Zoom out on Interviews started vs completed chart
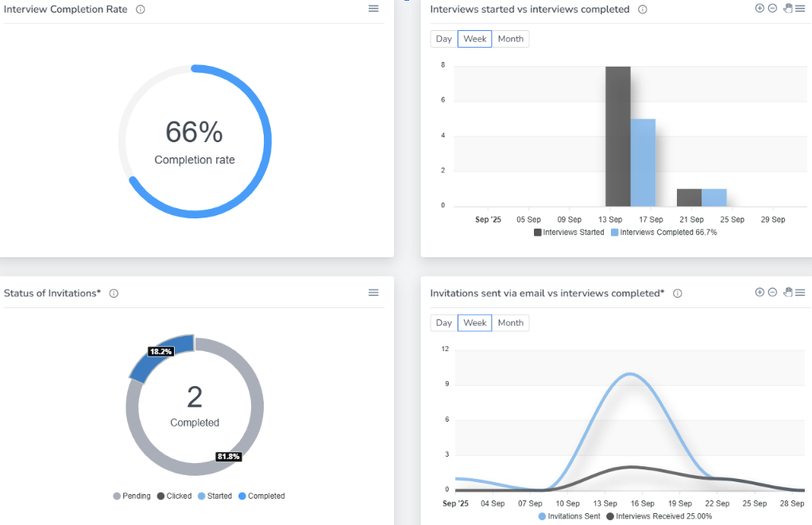 point(772,8)
